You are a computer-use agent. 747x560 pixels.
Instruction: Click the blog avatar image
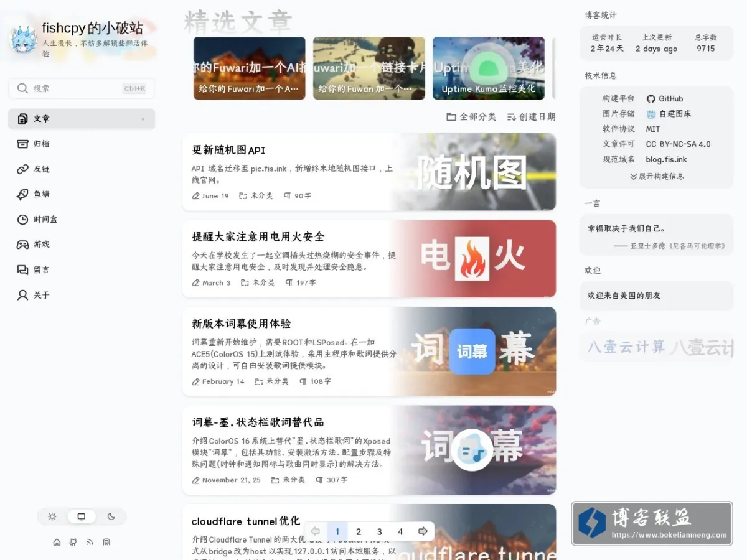click(24, 39)
